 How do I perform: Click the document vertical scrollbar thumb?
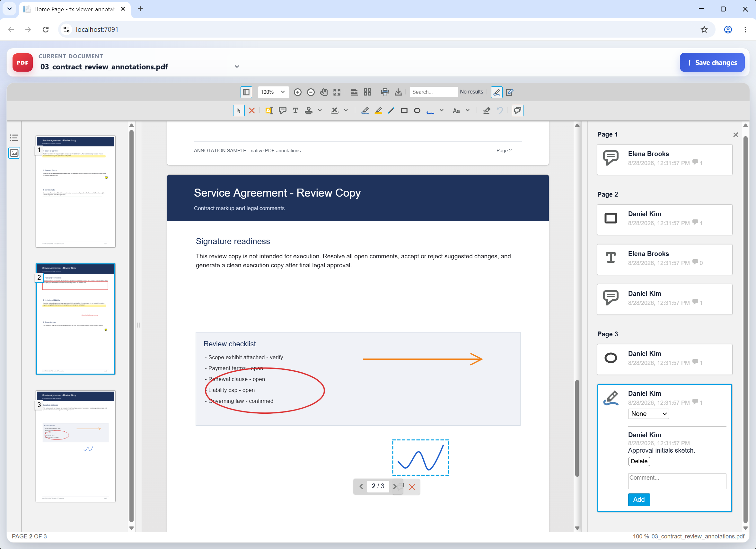(577, 428)
